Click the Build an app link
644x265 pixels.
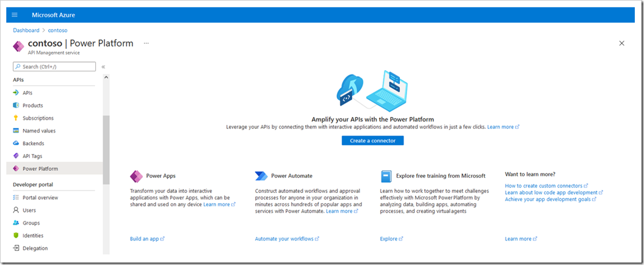tap(147, 239)
